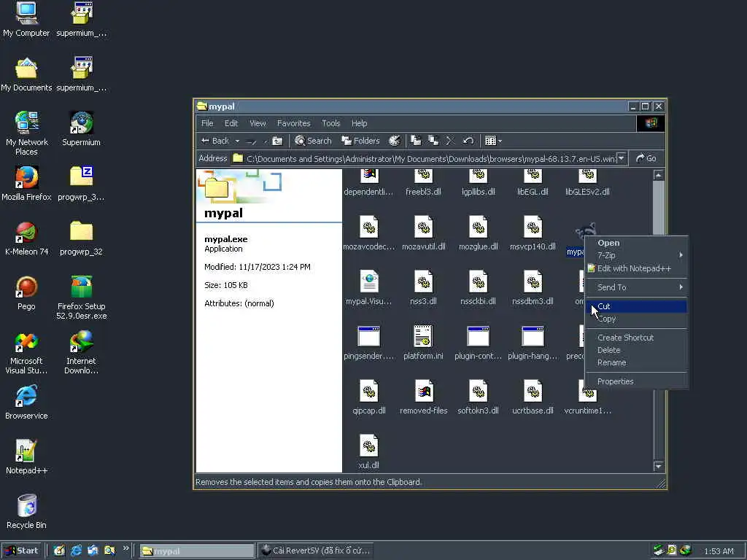Image resolution: width=747 pixels, height=560 pixels.
Task: Choose Cut in the context menu
Action: 635,306
